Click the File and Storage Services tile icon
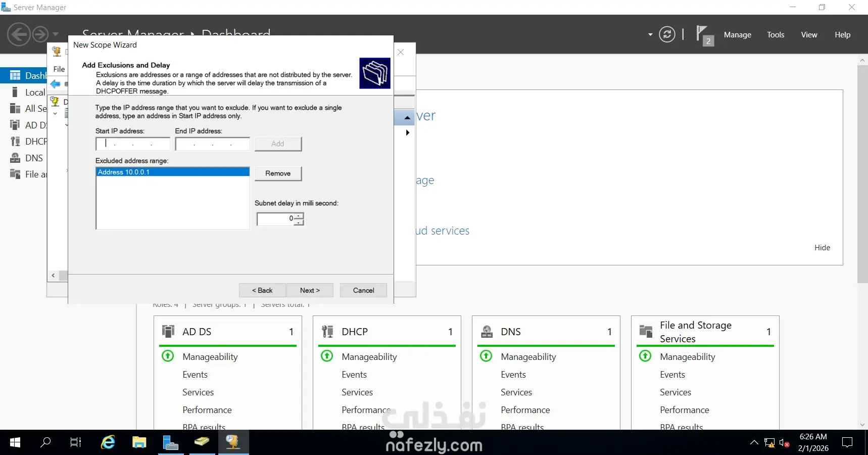 (x=646, y=331)
